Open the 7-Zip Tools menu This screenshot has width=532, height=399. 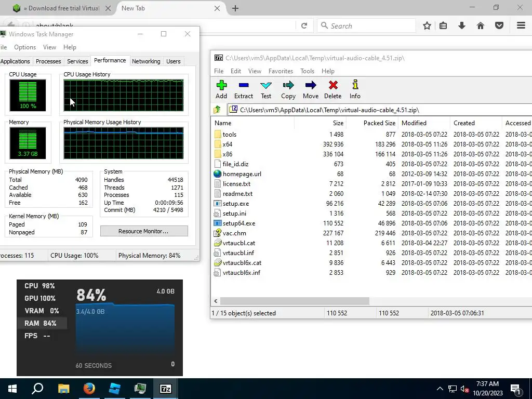(307, 71)
